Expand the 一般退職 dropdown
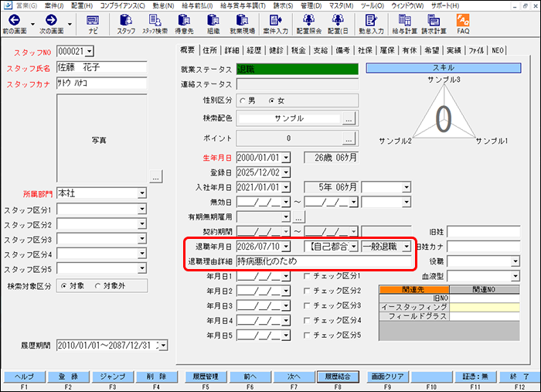 (407, 247)
